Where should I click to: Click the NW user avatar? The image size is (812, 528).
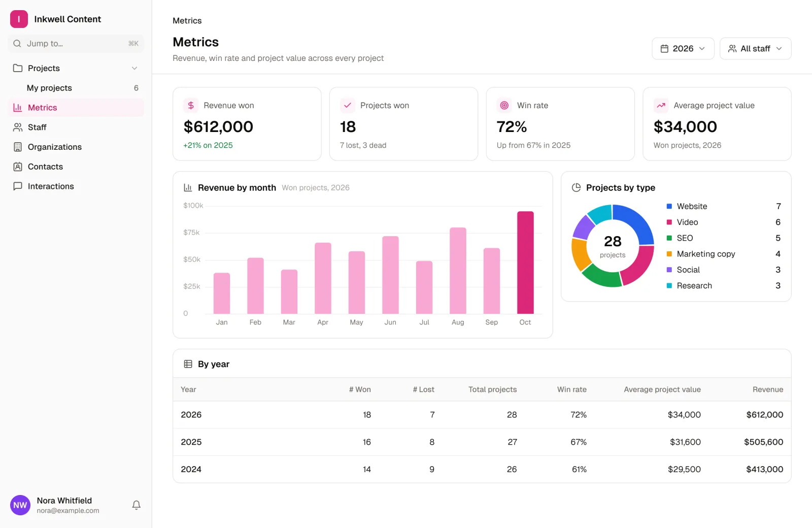point(20,505)
